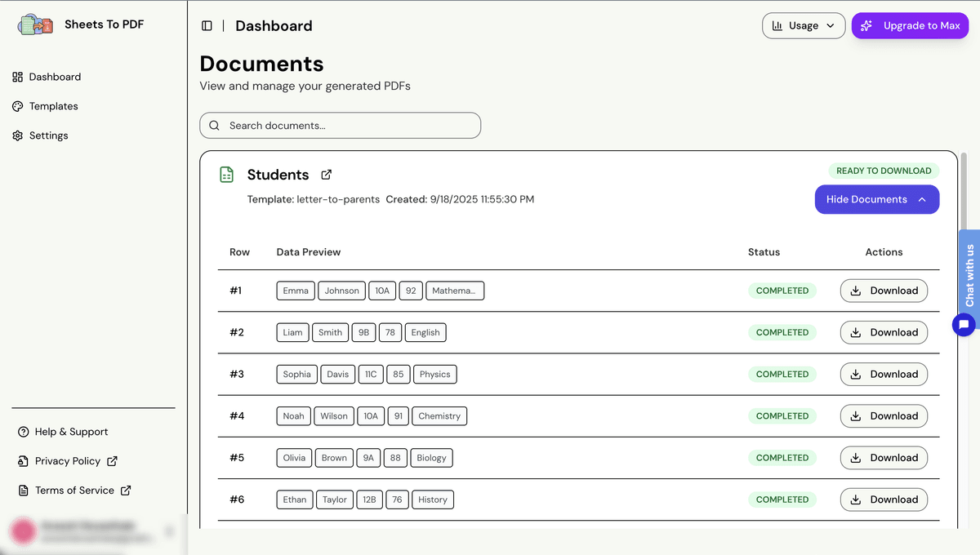Toggle the sidebar with the panel icon
Screen dimensions: 980x555
pyautogui.click(x=207, y=25)
